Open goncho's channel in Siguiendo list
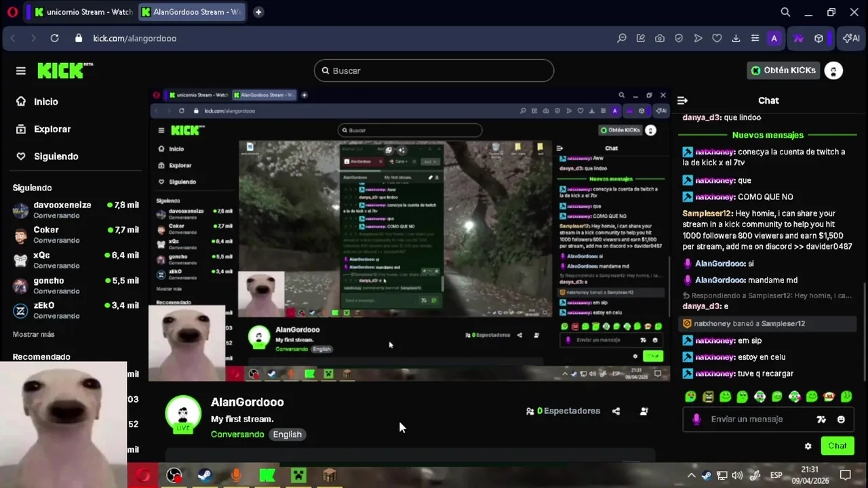 76,285
